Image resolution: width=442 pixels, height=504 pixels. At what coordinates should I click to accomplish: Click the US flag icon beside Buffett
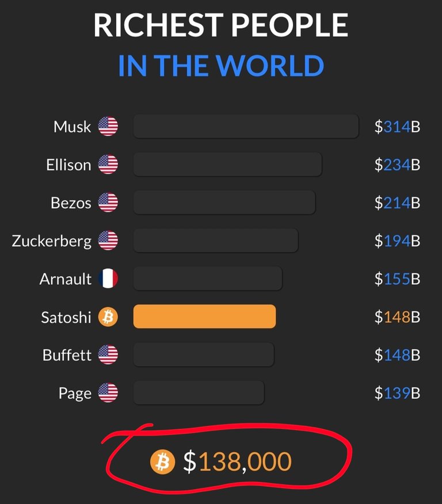click(x=108, y=354)
